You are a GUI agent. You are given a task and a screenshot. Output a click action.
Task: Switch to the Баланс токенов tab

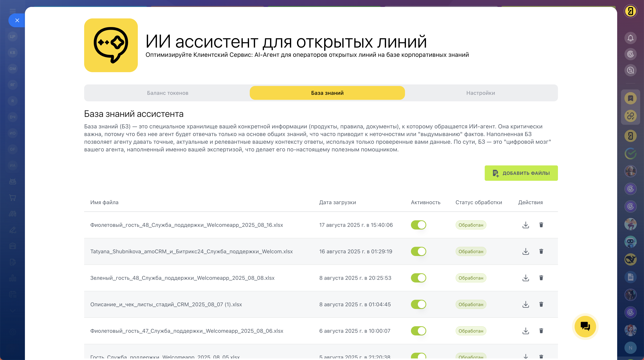coord(168,93)
